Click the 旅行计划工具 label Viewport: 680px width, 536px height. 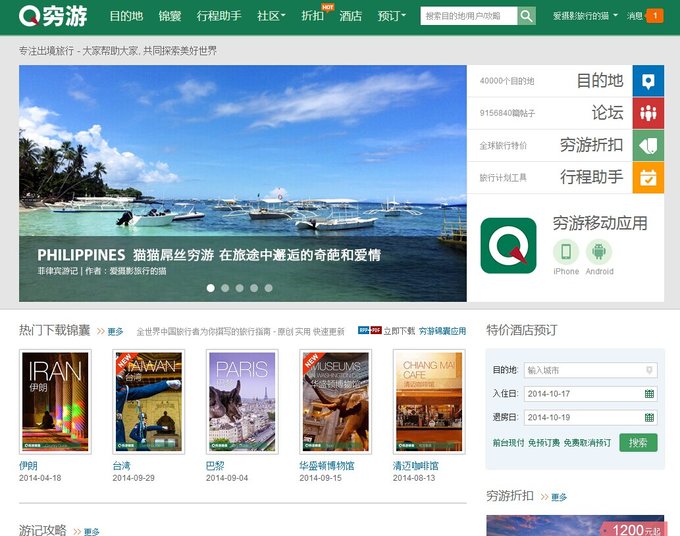[503, 178]
